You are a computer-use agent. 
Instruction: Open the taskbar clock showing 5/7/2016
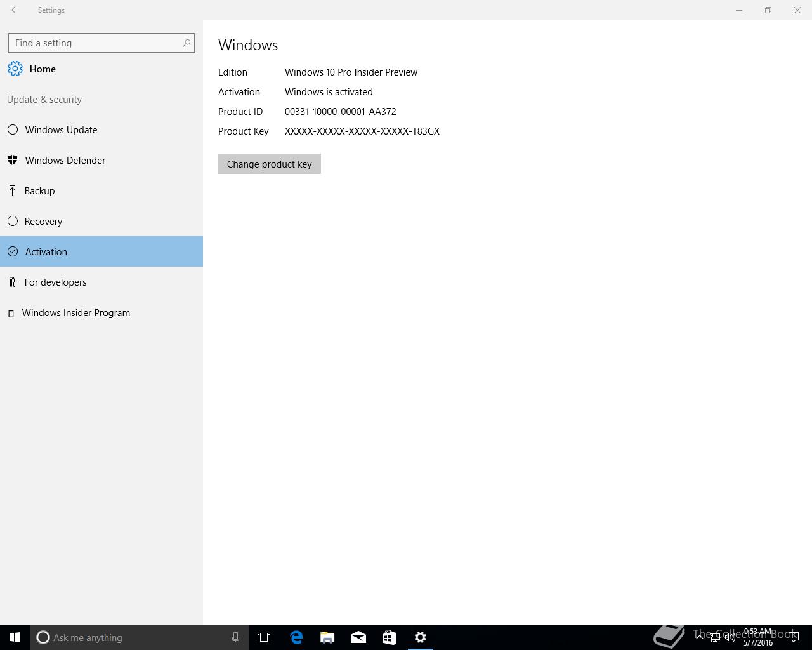tap(758, 637)
